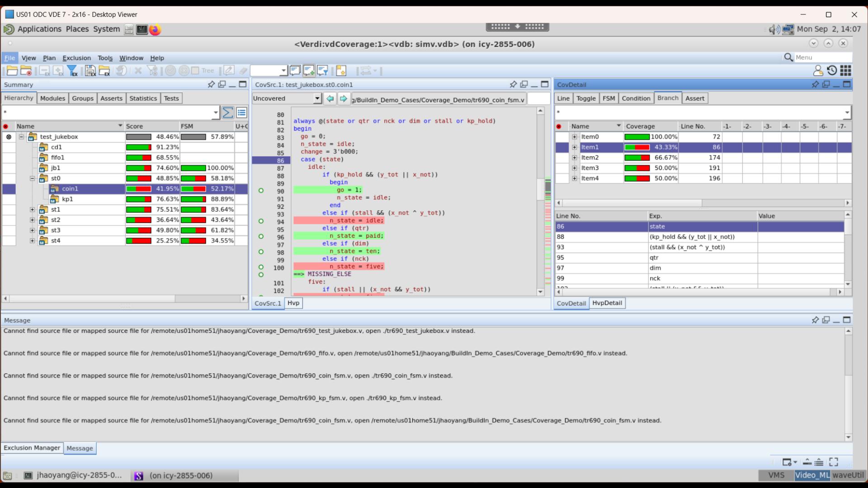Go to next uncovered item with right arrow
868x488 pixels.
click(344, 99)
